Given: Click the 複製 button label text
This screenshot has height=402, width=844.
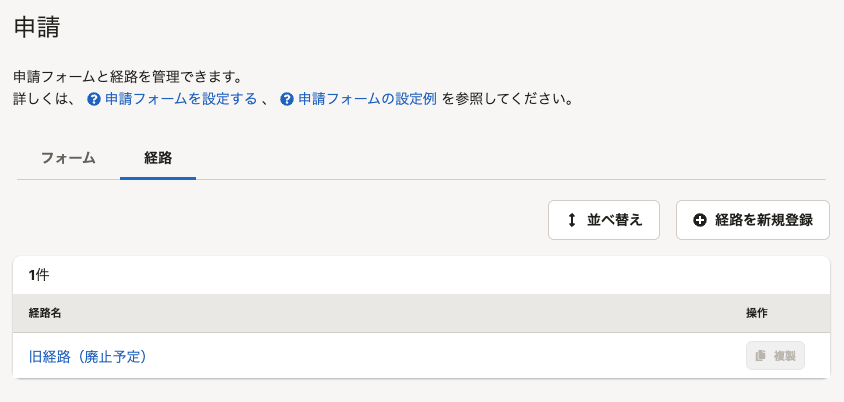Looking at the screenshot, I should point(784,356).
